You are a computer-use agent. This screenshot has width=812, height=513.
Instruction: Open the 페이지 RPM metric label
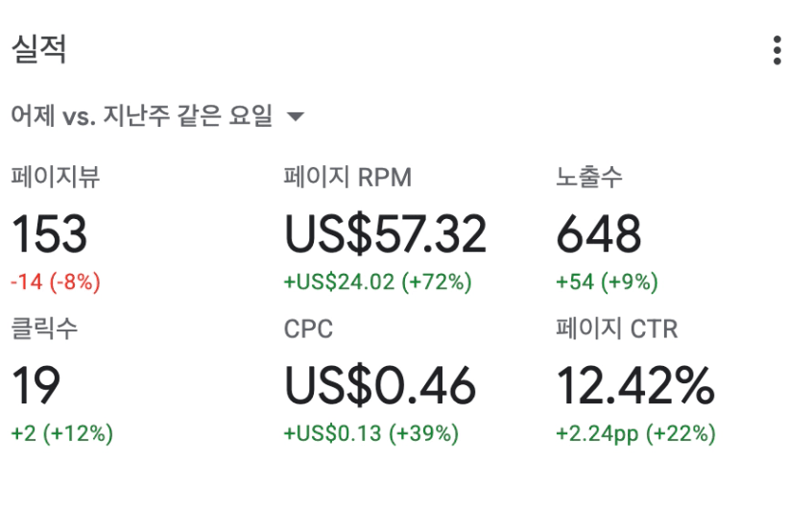coord(347,177)
